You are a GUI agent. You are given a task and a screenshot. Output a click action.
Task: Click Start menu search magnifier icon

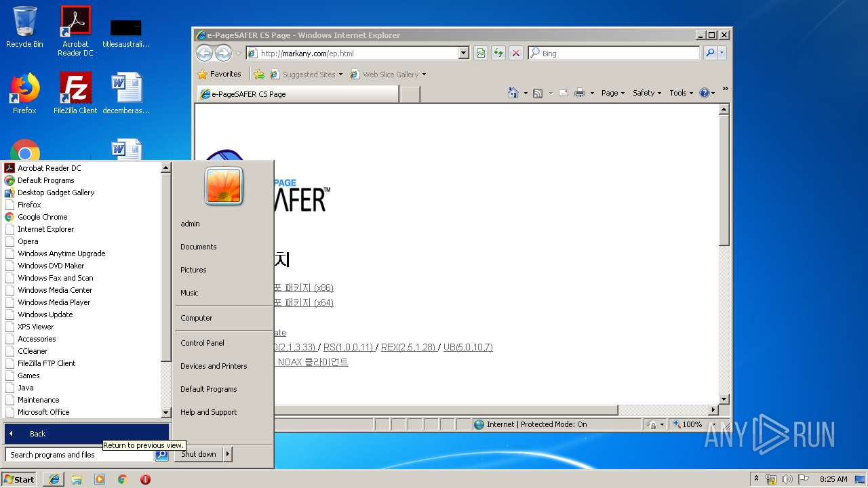(161, 455)
